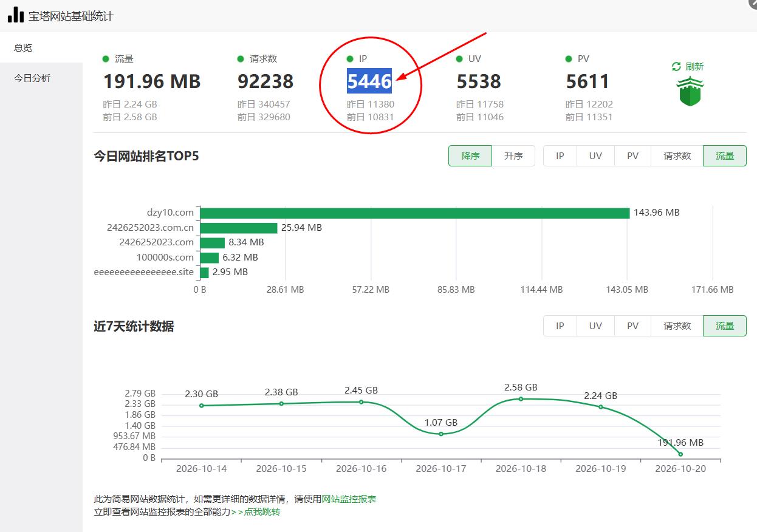
Task: Click the 昨日 12202 PV figure
Action: tap(589, 104)
